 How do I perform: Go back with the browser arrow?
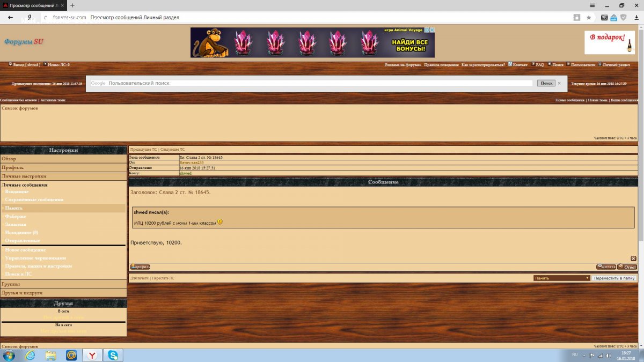tap(10, 18)
